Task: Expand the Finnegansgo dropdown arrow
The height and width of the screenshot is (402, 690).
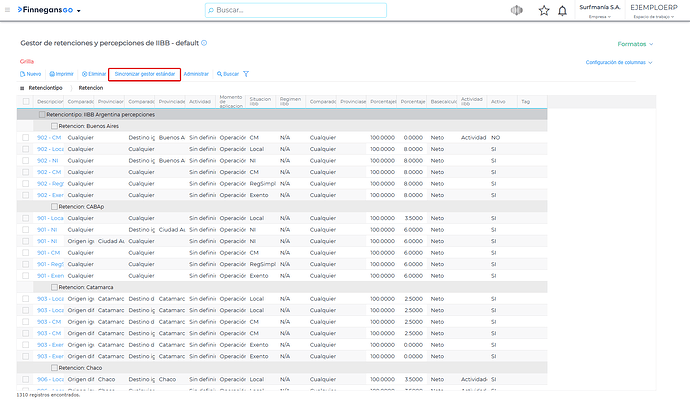Action: point(79,11)
